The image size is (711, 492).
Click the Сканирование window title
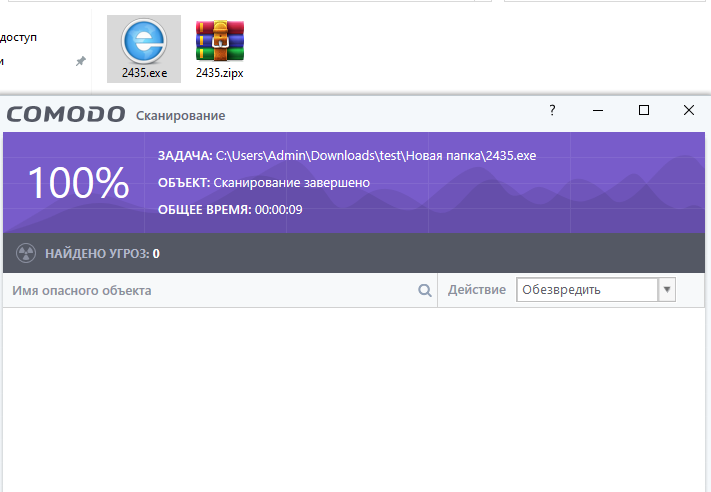coord(180,116)
